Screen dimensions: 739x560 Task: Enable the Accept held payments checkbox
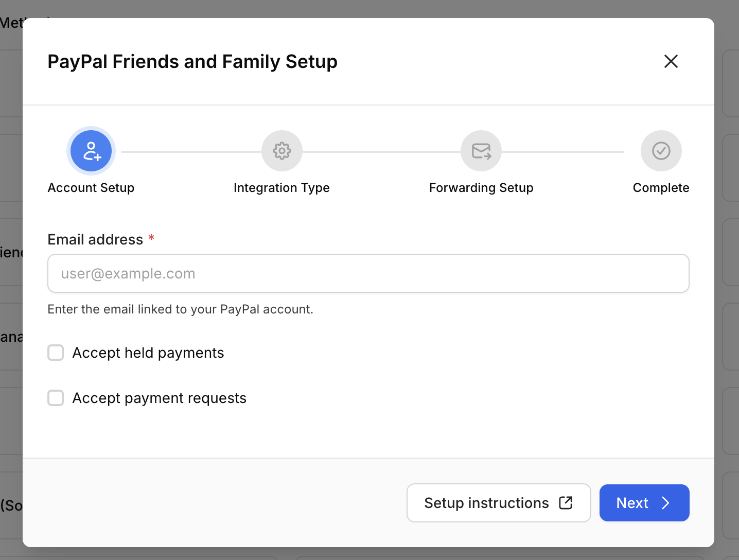(56, 353)
